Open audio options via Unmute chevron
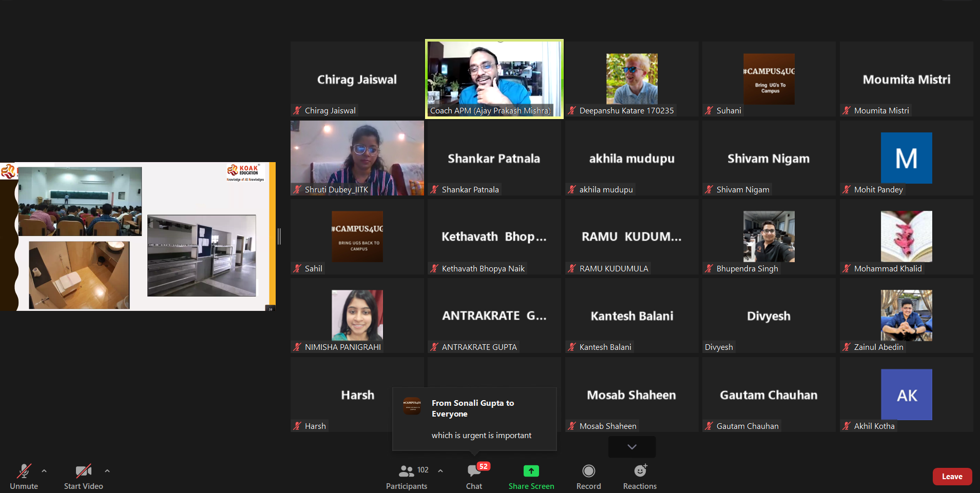980x493 pixels. pos(44,471)
